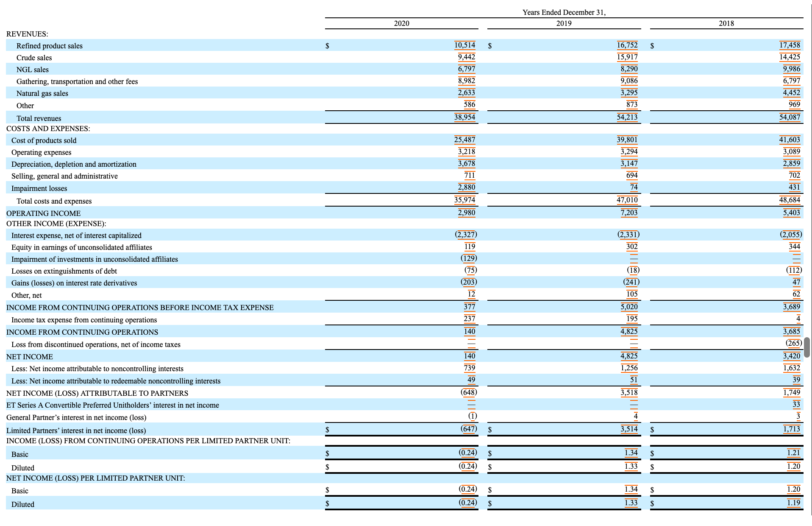The image size is (812, 526).
Task: Click Gathering, transportation fees 2020 value 8,982
Action: point(466,81)
